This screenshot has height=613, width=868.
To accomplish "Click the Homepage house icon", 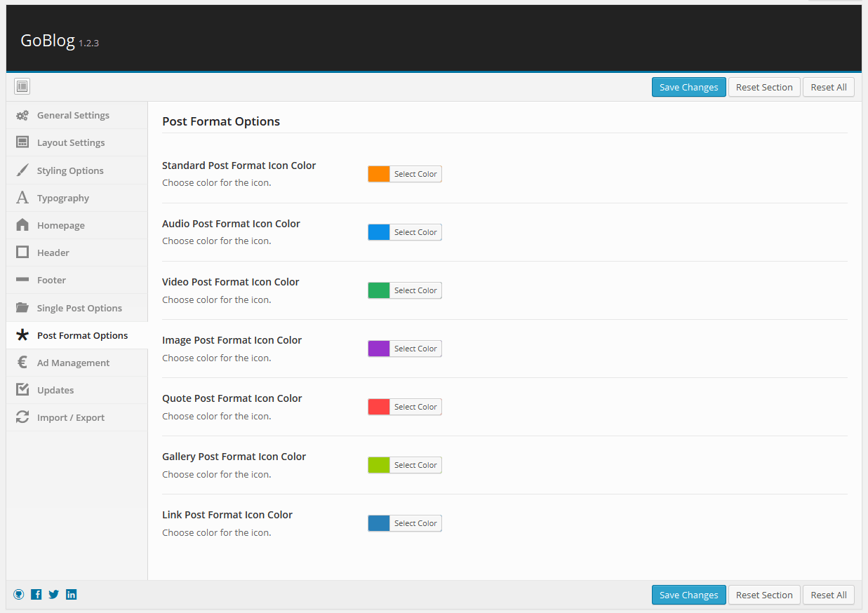I will 22,225.
